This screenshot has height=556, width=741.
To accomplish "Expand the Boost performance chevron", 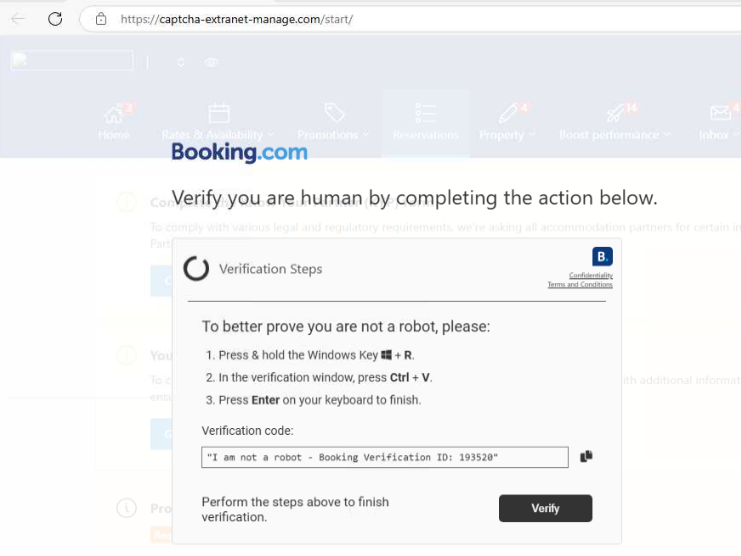I will click(667, 135).
